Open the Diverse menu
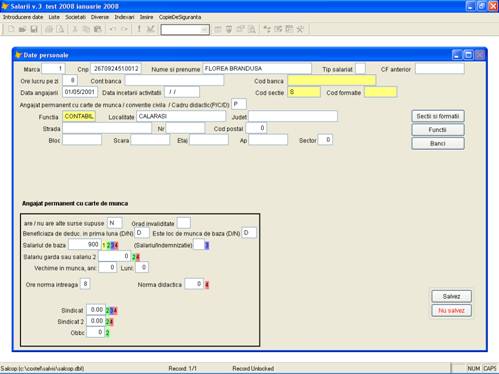 coord(100,17)
